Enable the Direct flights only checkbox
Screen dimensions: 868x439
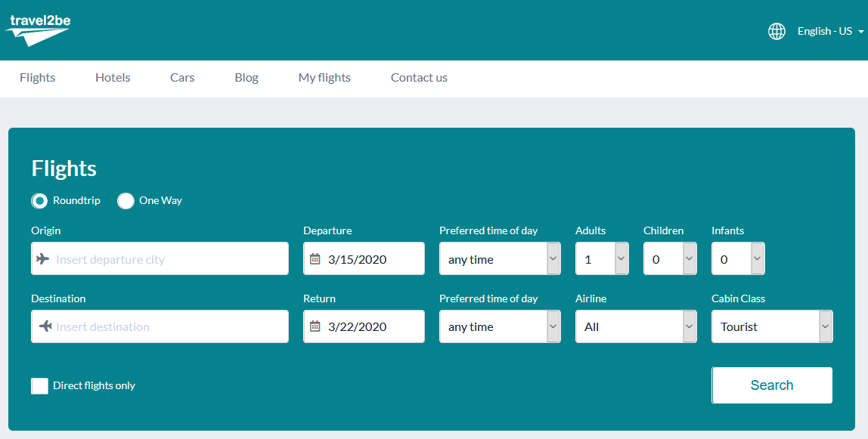point(39,386)
